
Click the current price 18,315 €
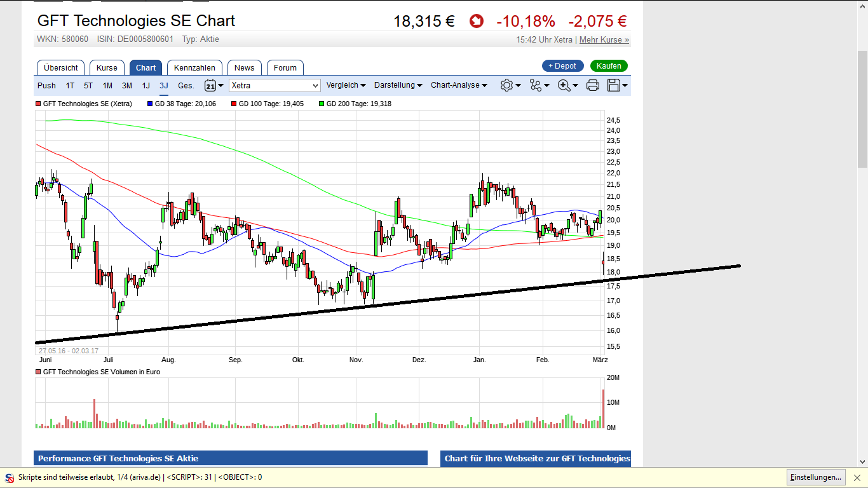[x=424, y=22]
